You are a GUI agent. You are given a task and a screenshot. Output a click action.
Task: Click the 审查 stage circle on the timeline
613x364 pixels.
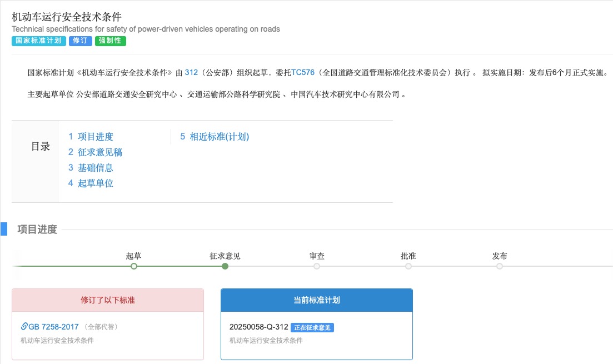(x=317, y=266)
